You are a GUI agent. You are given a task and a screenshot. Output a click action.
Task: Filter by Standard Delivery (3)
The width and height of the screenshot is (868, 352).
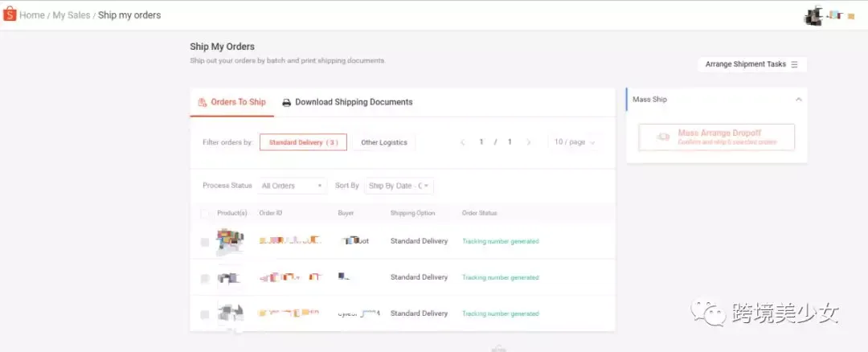click(x=303, y=142)
